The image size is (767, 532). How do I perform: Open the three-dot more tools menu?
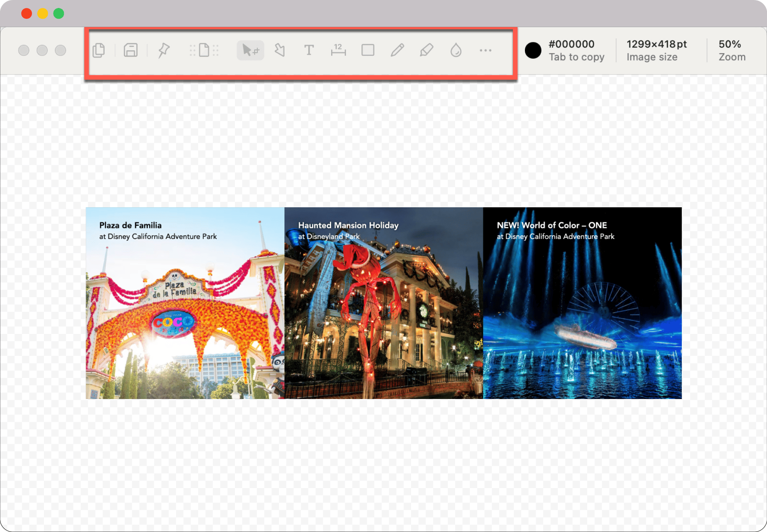click(x=485, y=50)
